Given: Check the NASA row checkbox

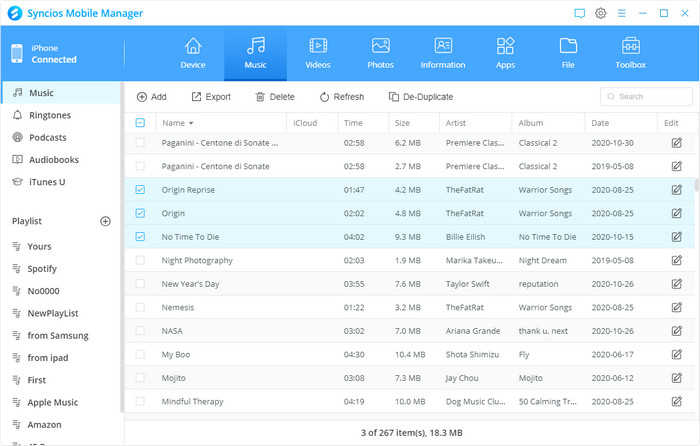Looking at the screenshot, I should (140, 331).
